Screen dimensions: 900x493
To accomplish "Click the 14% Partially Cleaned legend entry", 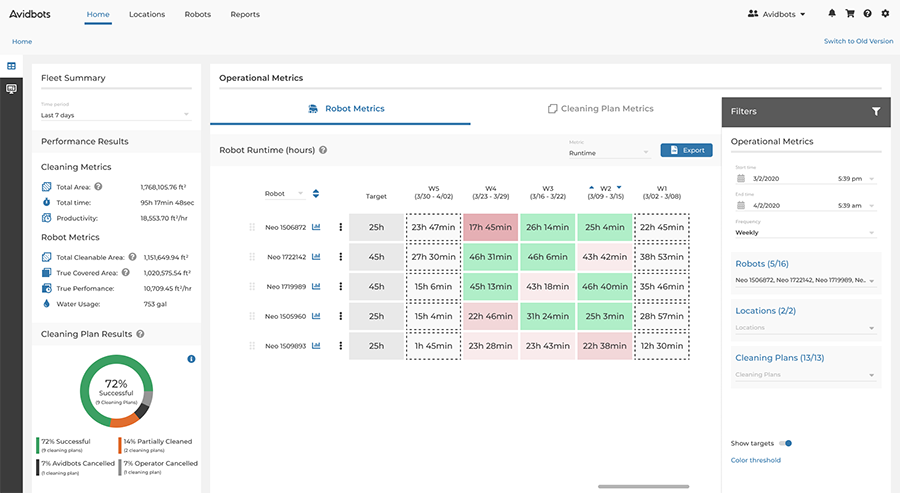I will (156, 445).
